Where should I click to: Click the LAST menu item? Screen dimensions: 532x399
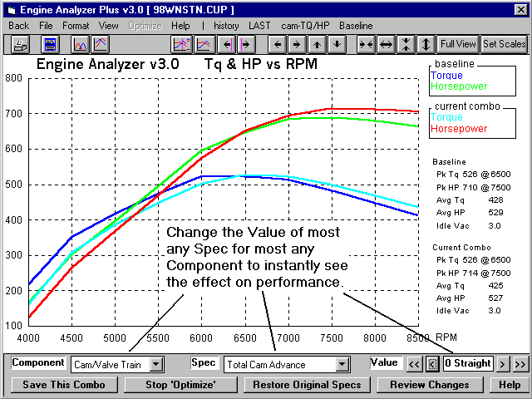coord(259,26)
